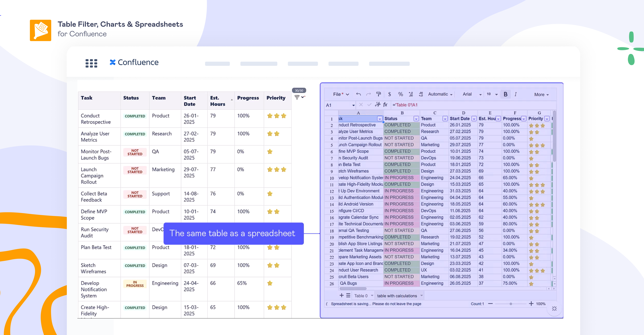Click the AI sparkle formula icon
The image size is (644, 335).
(x=378, y=105)
